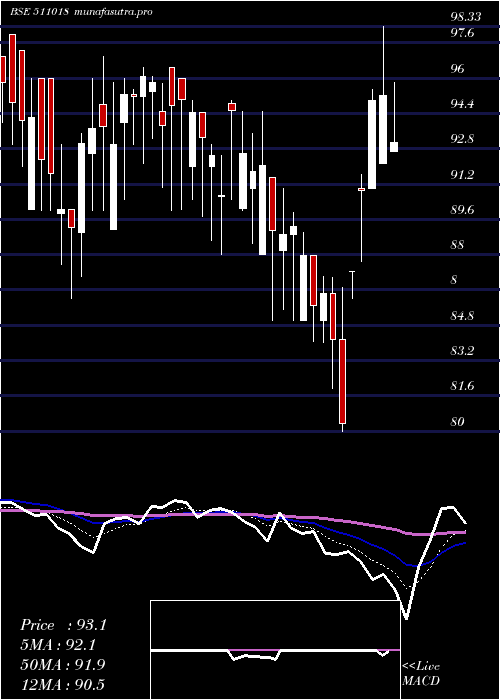Screen dimensions: 500x700
Task: Click the 83.2 price axis label
Action: (462, 351)
